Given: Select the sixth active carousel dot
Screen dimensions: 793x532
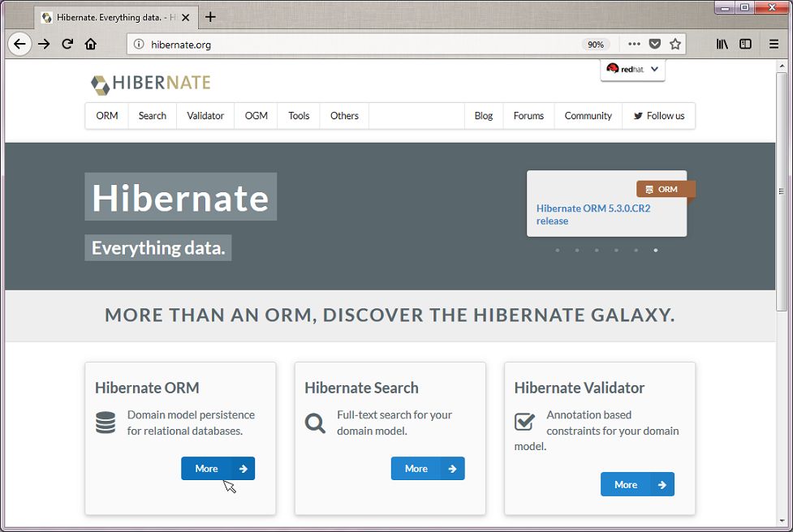Looking at the screenshot, I should (656, 250).
